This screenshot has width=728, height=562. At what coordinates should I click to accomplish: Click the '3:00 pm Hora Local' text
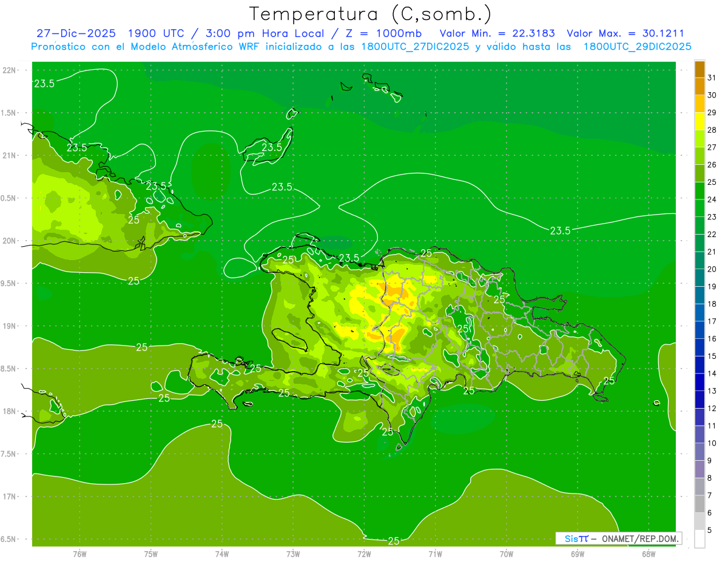point(265,33)
